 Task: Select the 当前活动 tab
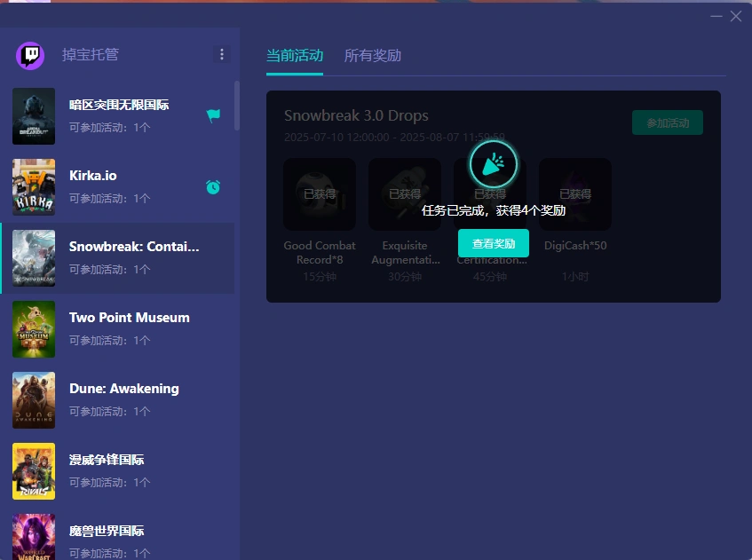coord(295,55)
